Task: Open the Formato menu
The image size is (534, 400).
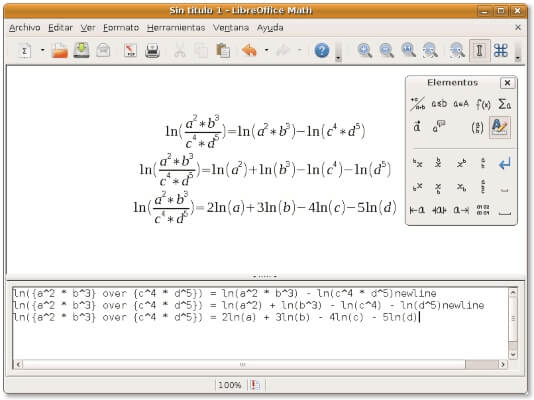Action: click(121, 28)
